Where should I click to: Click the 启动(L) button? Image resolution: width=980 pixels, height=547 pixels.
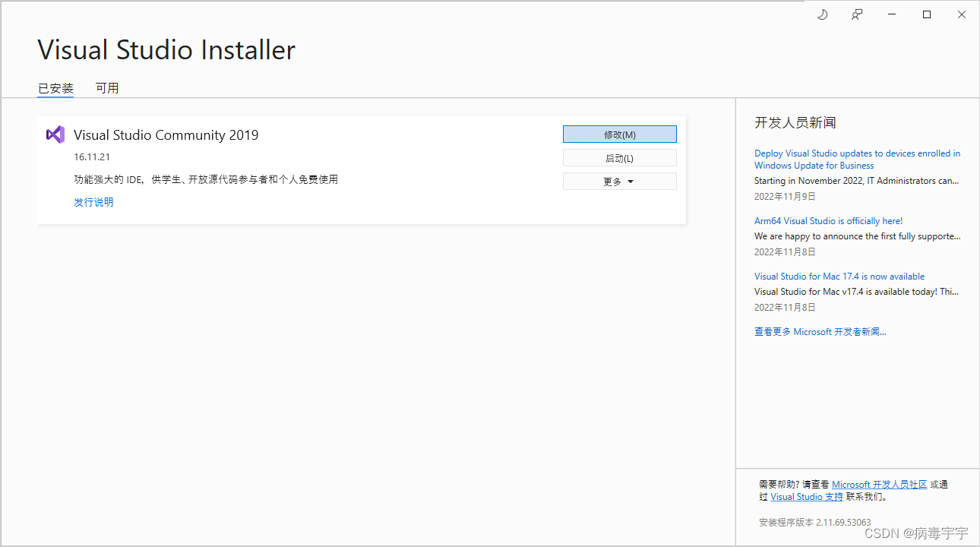tap(619, 158)
